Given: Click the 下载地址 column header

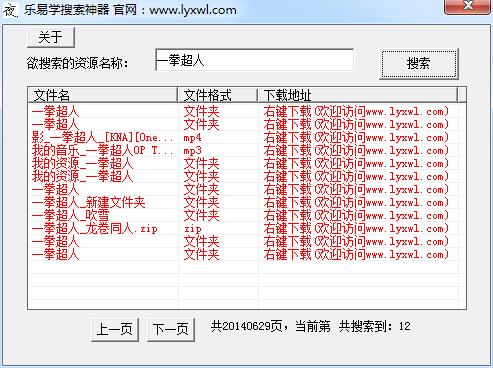Looking at the screenshot, I should pyautogui.click(x=358, y=95).
